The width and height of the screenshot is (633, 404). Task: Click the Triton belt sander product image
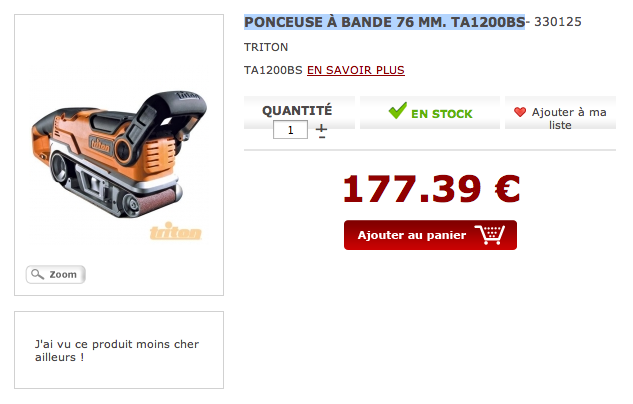click(x=119, y=155)
